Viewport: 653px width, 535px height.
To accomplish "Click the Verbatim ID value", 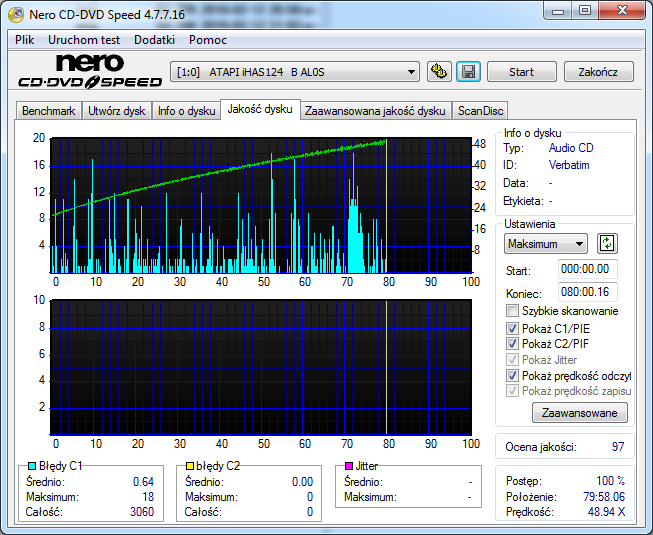I will click(569, 165).
